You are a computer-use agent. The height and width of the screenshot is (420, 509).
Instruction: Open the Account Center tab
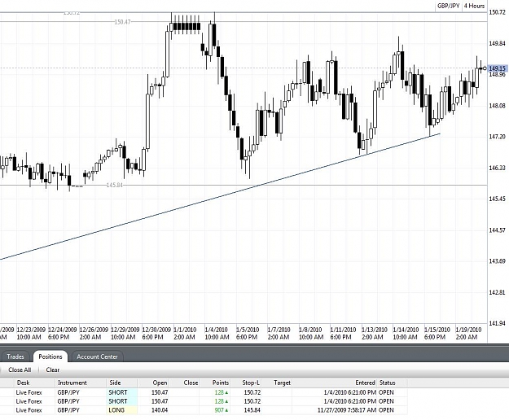click(x=97, y=357)
